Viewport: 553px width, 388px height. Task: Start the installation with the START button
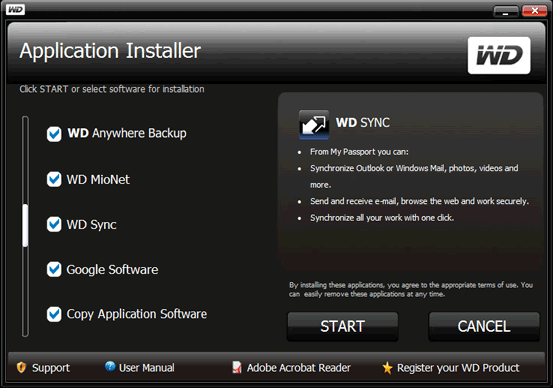pyautogui.click(x=342, y=326)
